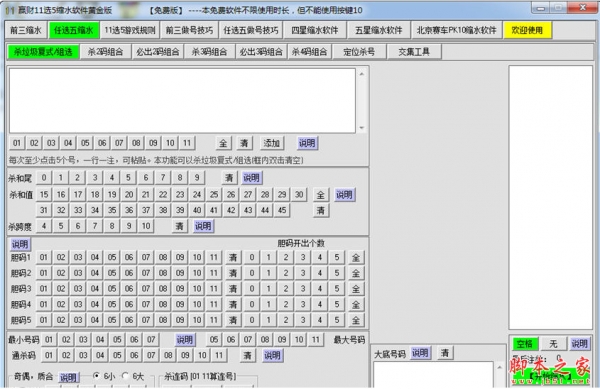Image resolution: width=600 pixels, height=389 pixels.
Task: Open the 任选五缩水 tab
Action: point(73,30)
